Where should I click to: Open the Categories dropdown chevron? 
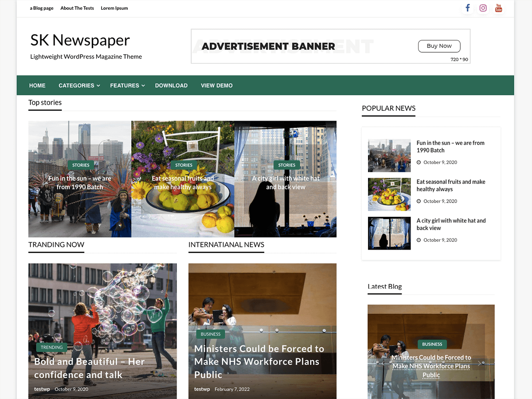pos(98,86)
